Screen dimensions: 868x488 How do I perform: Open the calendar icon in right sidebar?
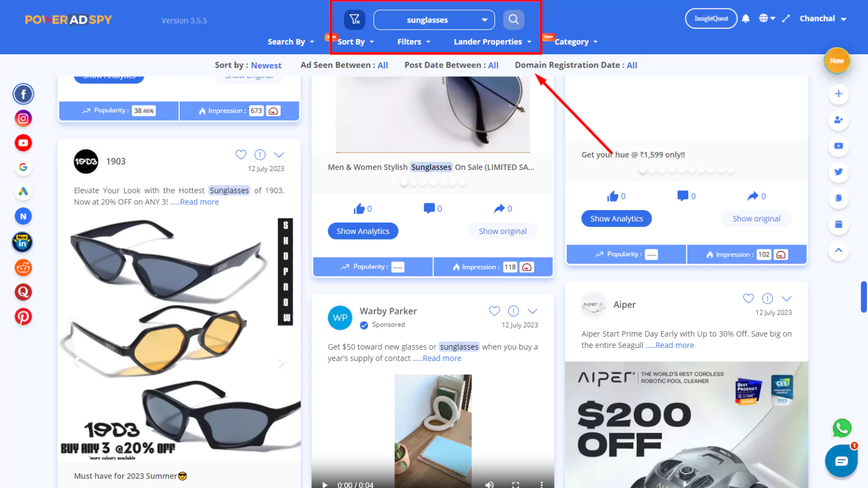click(839, 224)
